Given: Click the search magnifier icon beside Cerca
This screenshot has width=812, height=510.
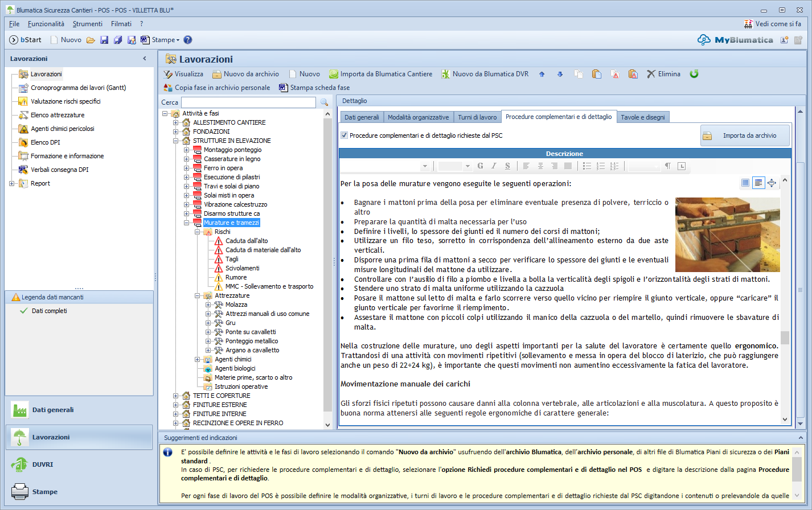Looking at the screenshot, I should [x=325, y=102].
